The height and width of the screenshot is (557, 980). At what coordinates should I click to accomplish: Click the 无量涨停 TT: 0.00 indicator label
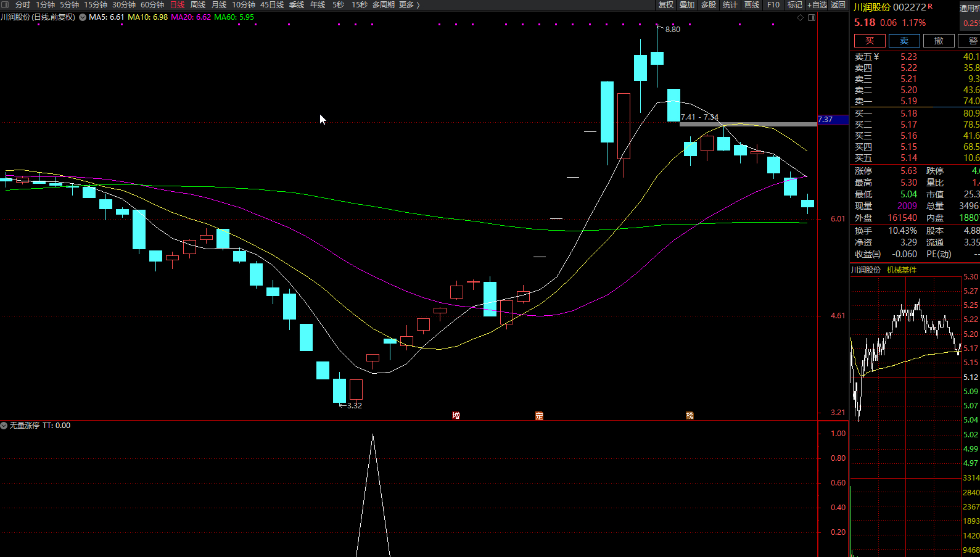(40, 426)
